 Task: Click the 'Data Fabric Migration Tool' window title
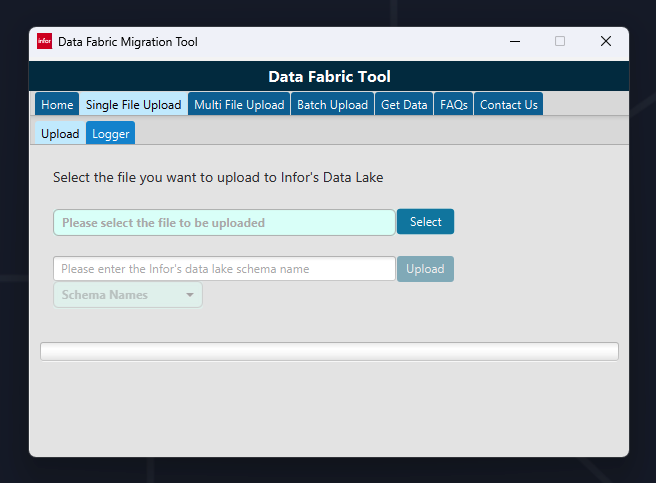[x=128, y=42]
